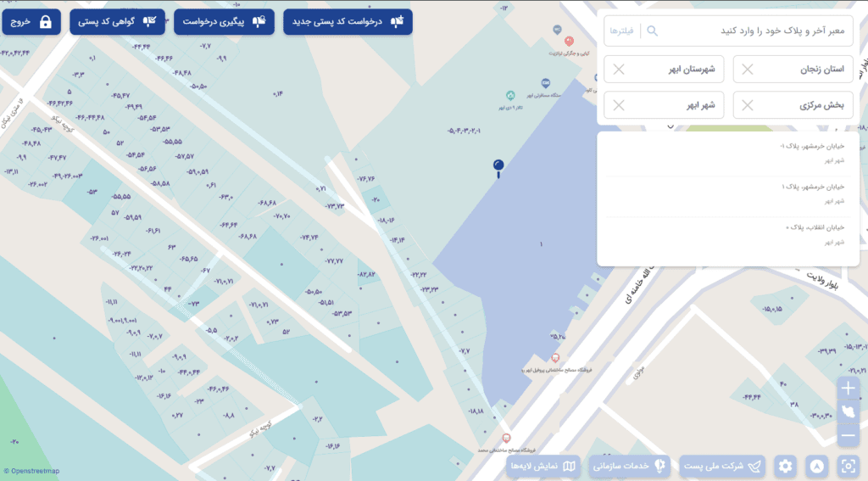Click the grey WC marker near top
The image size is (868, 481).
click(558, 30)
